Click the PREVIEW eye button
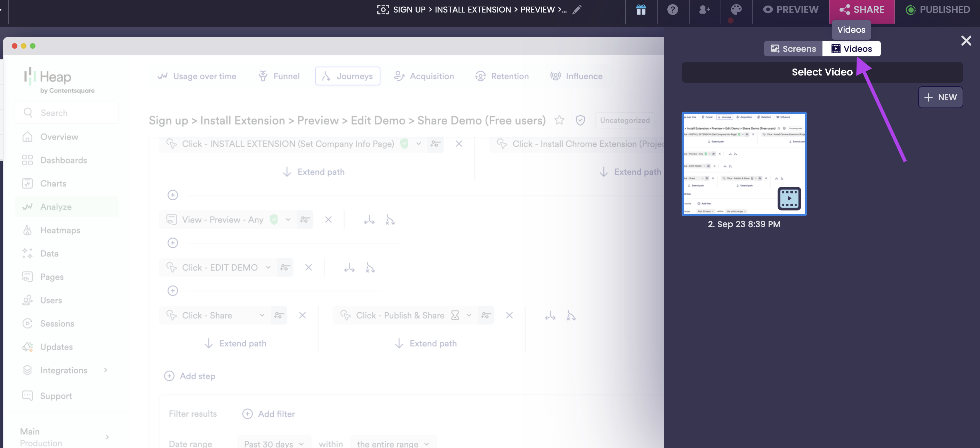This screenshot has width=980, height=448. tap(790, 9)
